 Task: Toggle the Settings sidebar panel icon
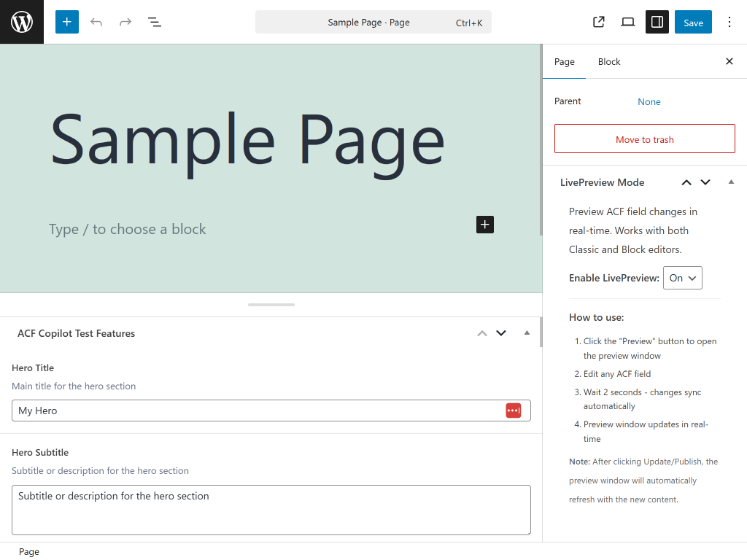coord(657,22)
